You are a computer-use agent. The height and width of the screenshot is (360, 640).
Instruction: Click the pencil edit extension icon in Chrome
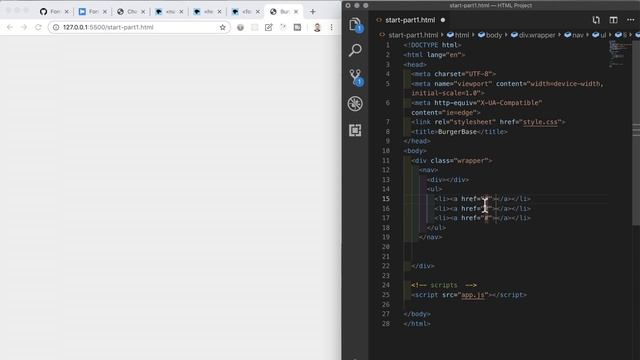tap(269, 27)
